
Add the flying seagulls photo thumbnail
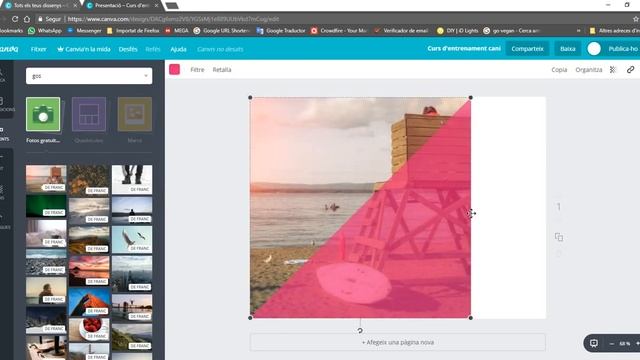point(132,240)
